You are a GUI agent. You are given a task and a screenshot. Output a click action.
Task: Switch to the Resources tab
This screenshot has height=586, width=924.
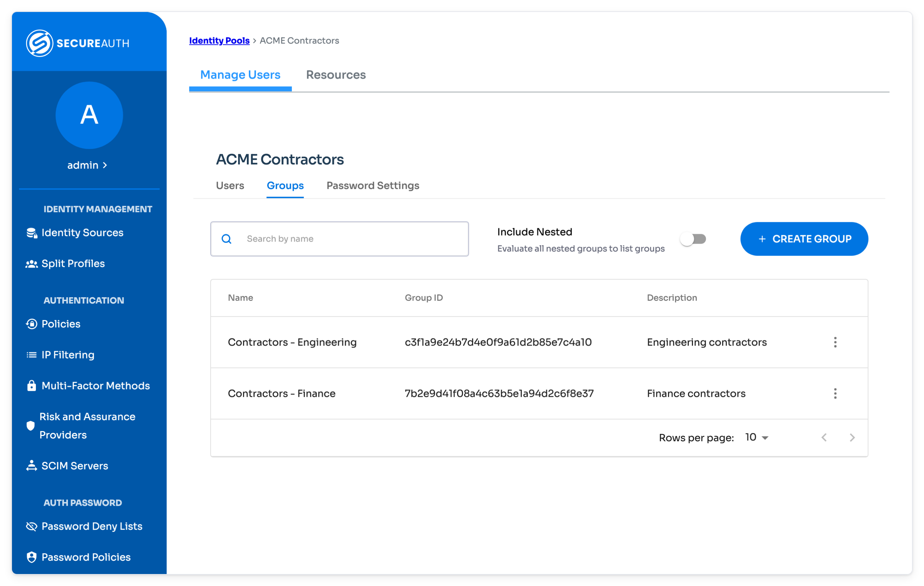point(336,75)
